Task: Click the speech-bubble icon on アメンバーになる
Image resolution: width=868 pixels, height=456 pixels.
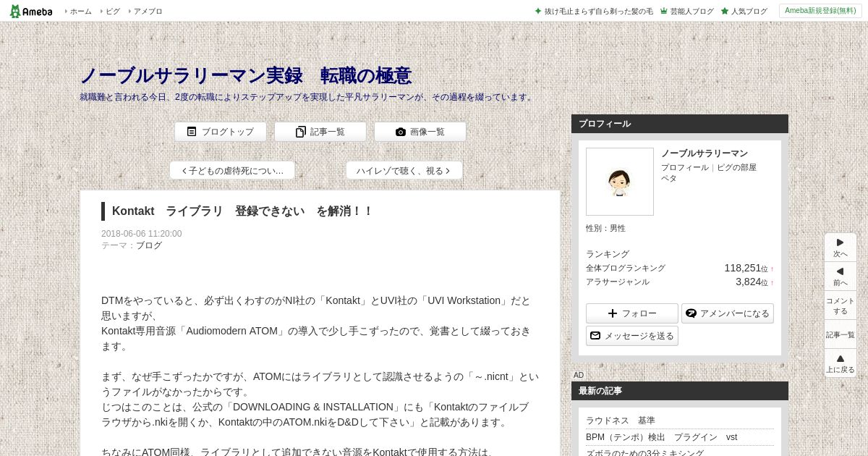Action: pyautogui.click(x=692, y=313)
